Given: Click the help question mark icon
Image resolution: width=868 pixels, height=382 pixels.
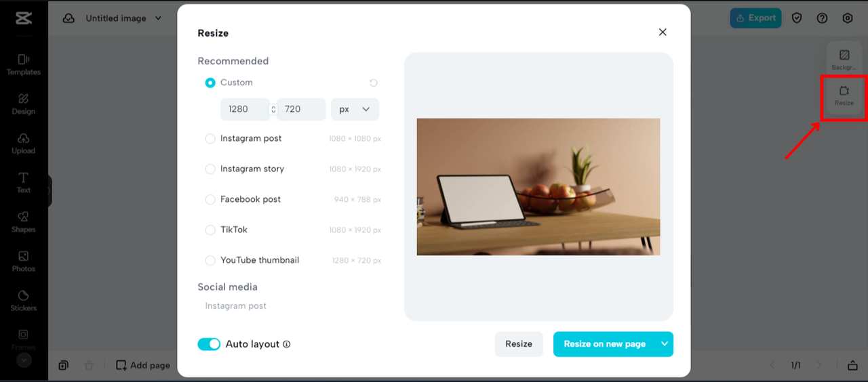Looking at the screenshot, I should (x=822, y=18).
